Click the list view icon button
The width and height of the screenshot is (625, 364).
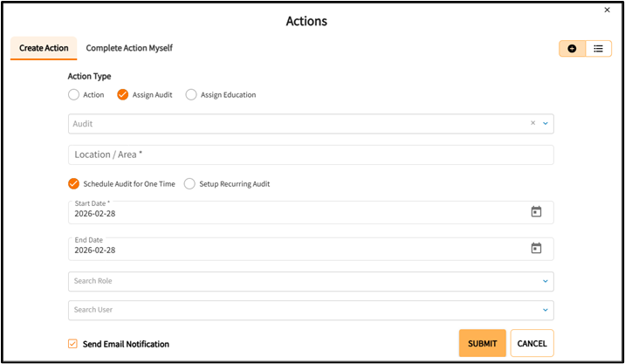[599, 49]
